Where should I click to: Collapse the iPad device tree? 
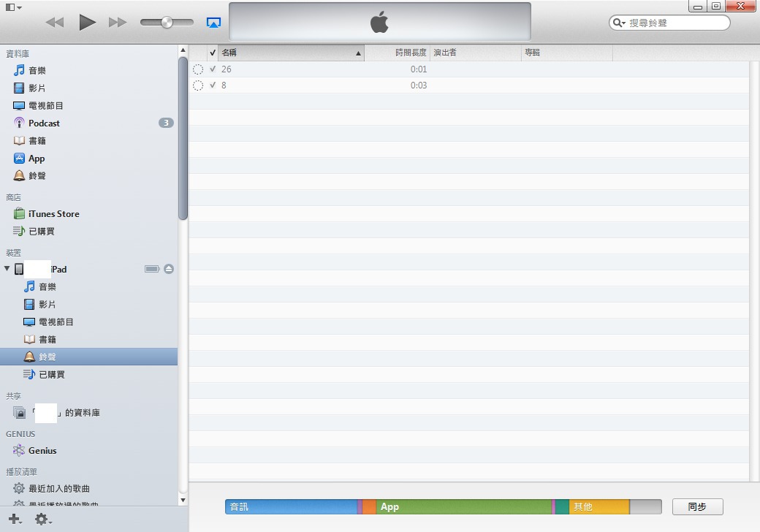click(x=7, y=268)
